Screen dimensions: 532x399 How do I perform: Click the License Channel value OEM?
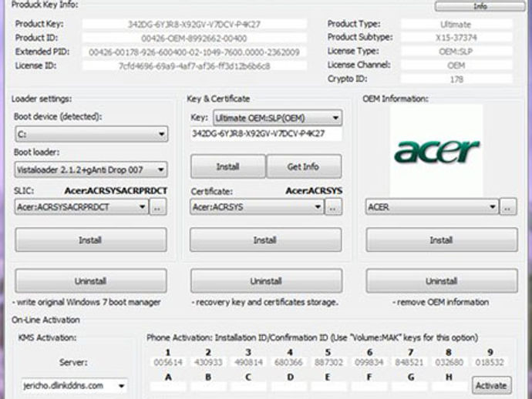(456, 65)
